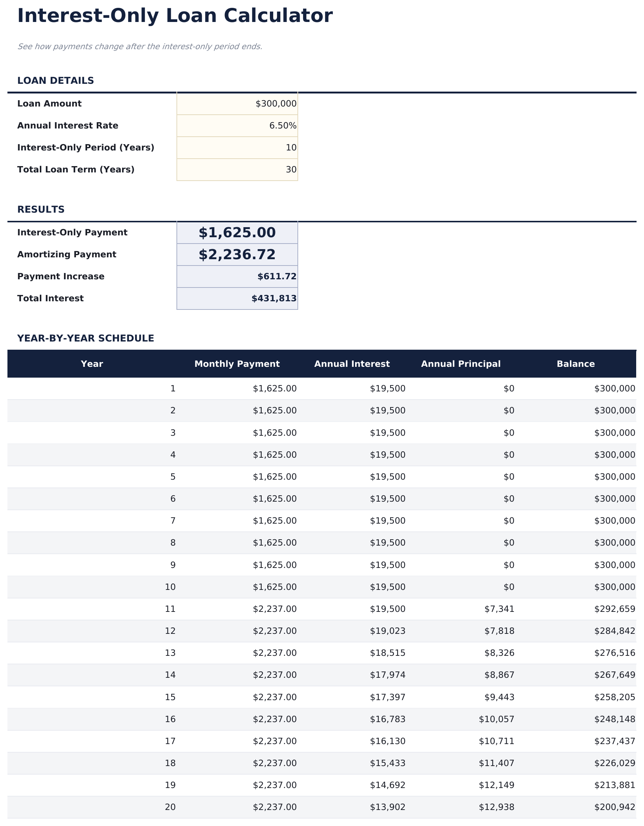644x826 pixels.
Task: Click the Payment Increase result
Action: [237, 276]
